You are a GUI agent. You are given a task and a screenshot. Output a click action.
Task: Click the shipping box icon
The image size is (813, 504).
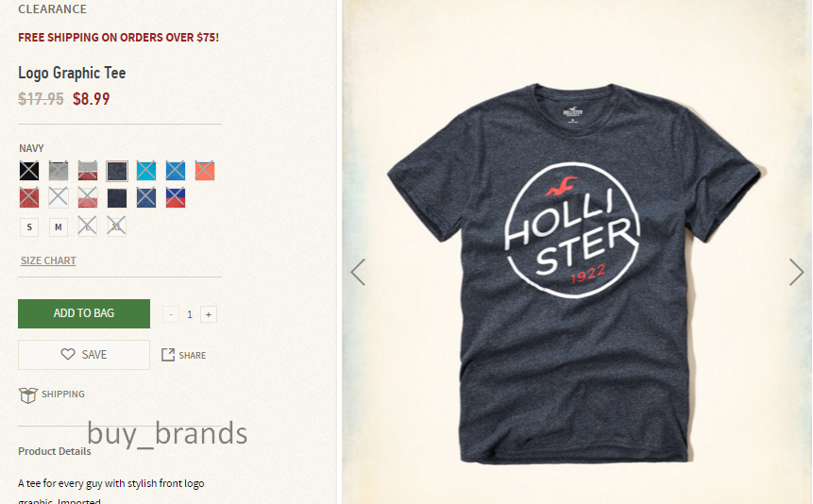(28, 395)
